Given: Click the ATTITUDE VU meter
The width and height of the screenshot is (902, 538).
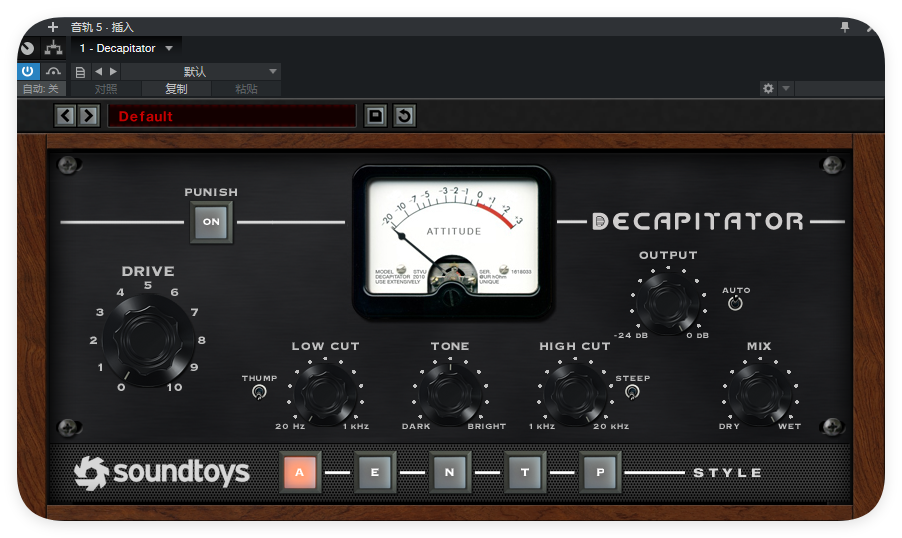Looking at the screenshot, I should click(x=453, y=242).
